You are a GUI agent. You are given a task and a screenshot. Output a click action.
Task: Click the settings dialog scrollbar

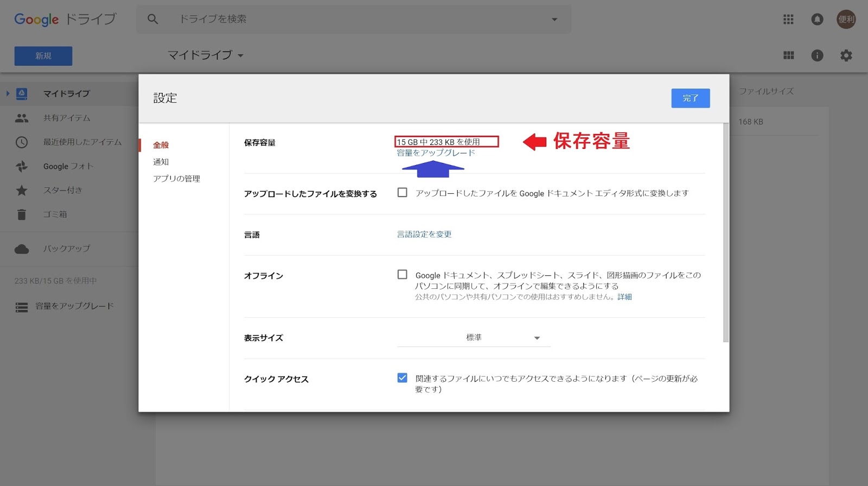(726, 232)
